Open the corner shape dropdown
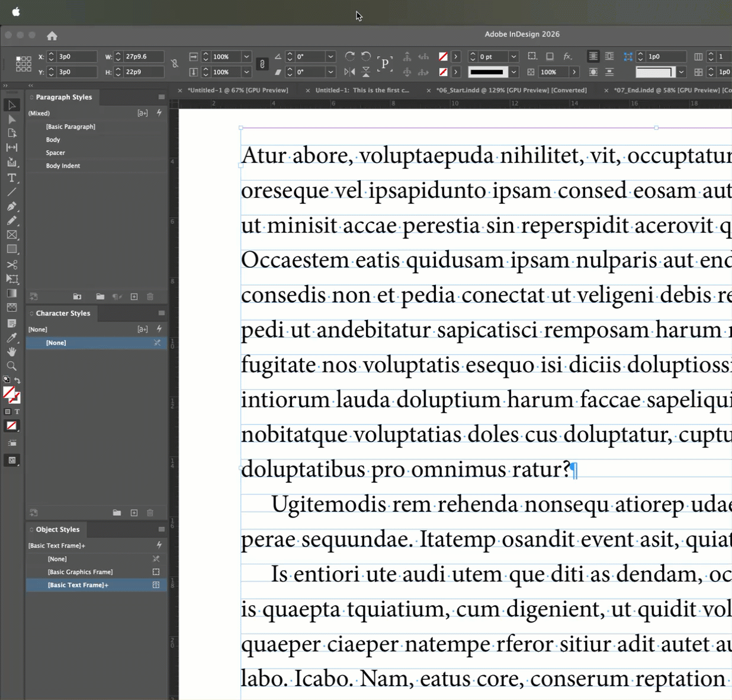 pyautogui.click(x=681, y=72)
